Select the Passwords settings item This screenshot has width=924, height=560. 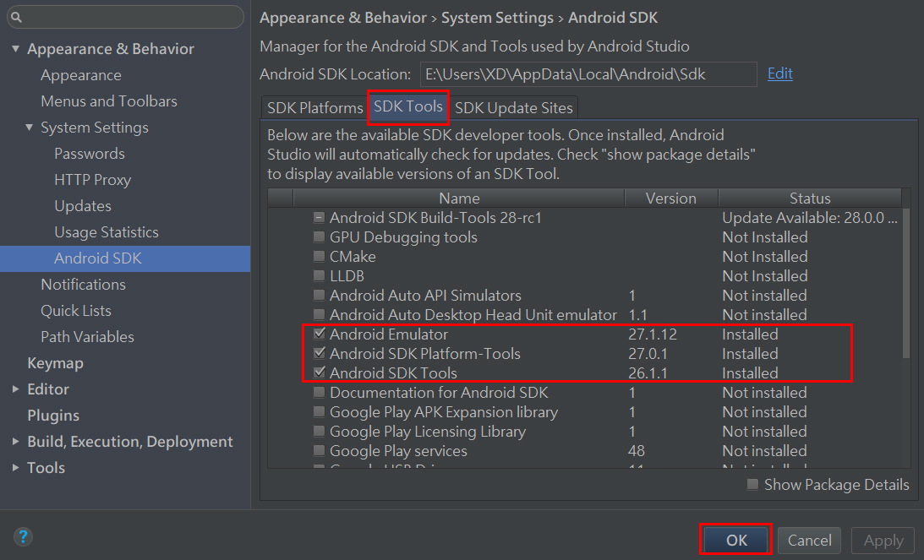tap(90, 154)
